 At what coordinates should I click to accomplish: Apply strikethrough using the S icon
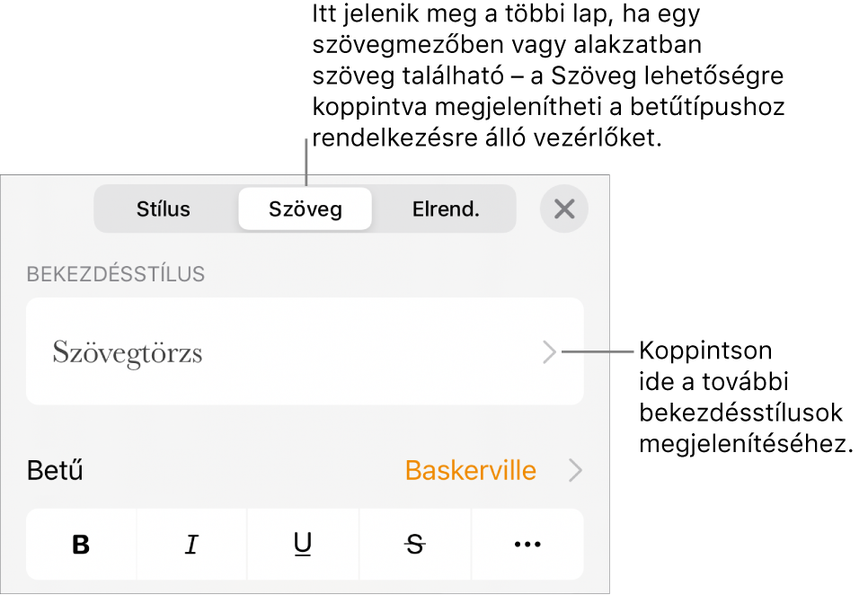(x=414, y=544)
